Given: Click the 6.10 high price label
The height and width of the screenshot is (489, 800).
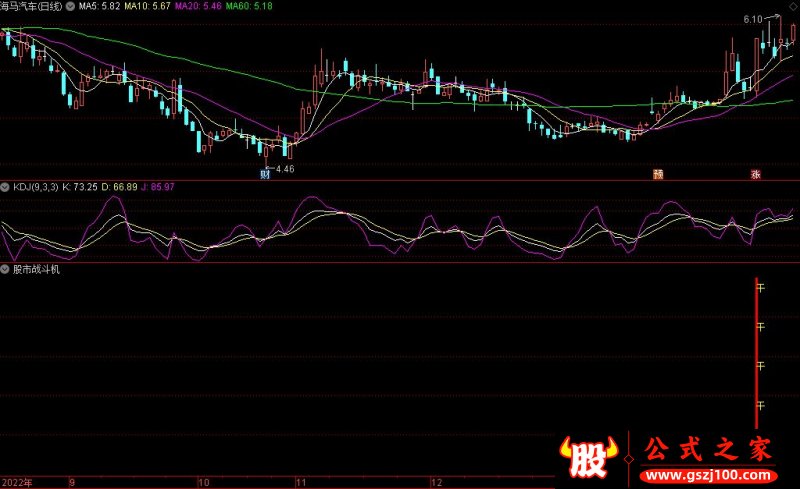Looking at the screenshot, I should click(x=752, y=19).
